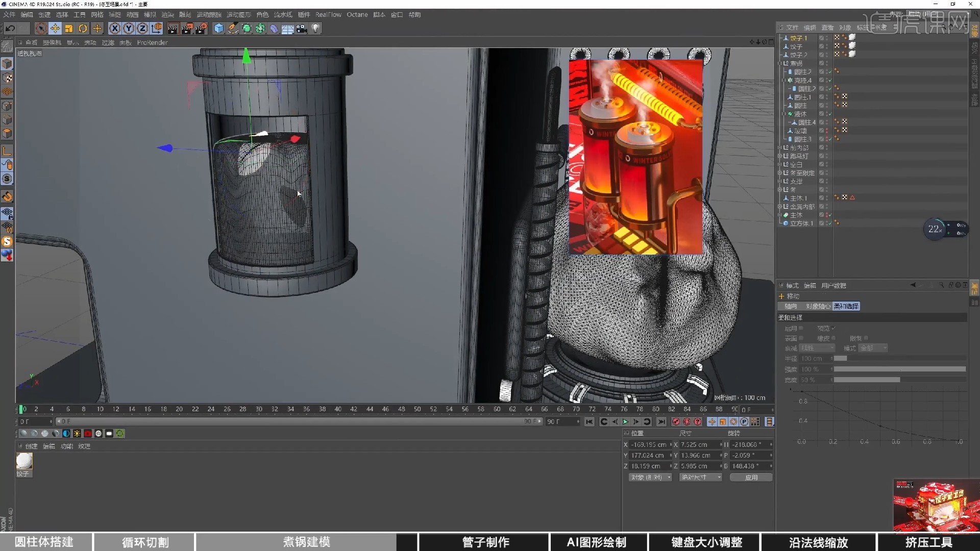
Task: Adjust the 强度 strength slider
Action: pyautogui.click(x=899, y=369)
